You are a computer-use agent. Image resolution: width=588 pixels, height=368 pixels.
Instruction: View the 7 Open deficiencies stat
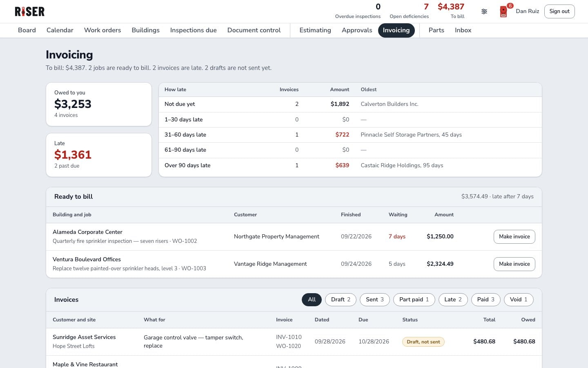click(409, 11)
